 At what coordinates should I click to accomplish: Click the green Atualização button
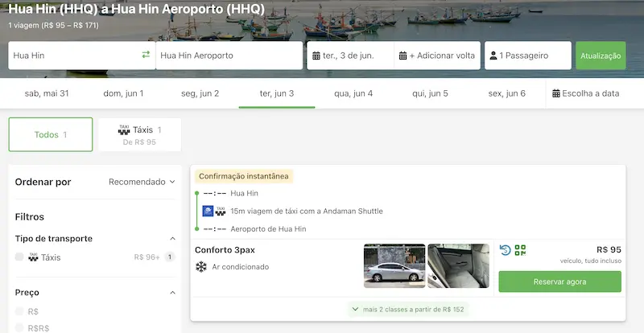tap(600, 55)
